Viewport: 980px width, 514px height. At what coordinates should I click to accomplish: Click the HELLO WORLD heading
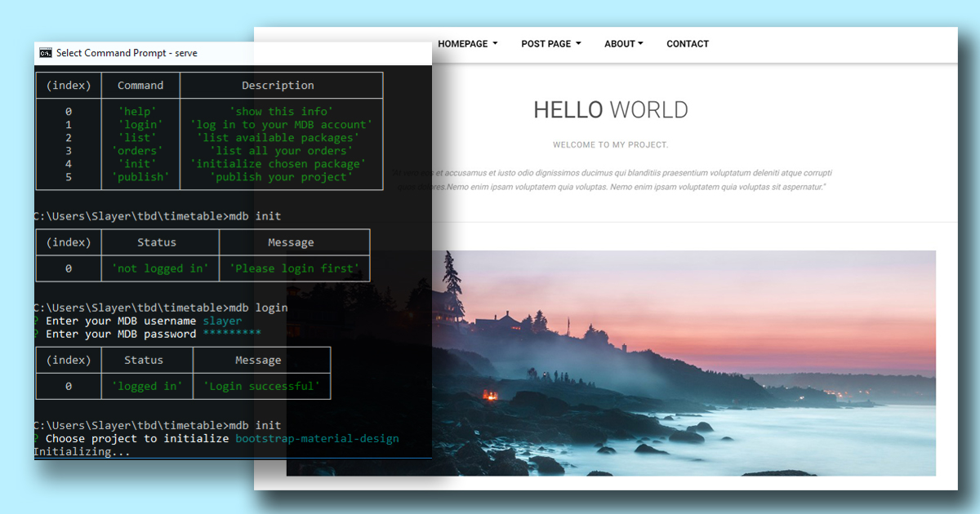pos(611,109)
